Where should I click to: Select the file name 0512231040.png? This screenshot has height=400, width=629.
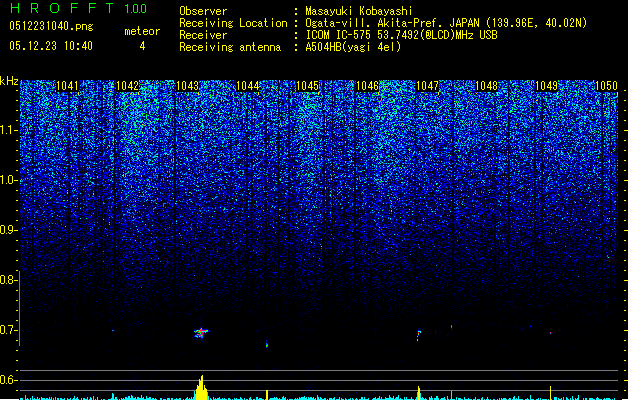51,26
